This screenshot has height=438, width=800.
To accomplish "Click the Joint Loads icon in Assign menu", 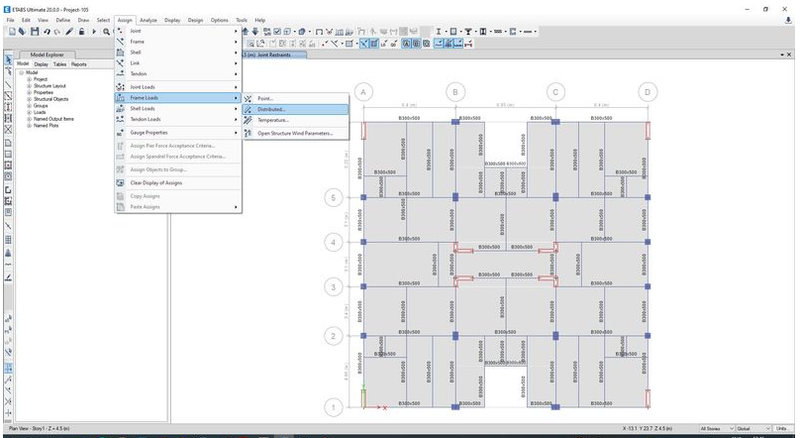I will tap(120, 87).
